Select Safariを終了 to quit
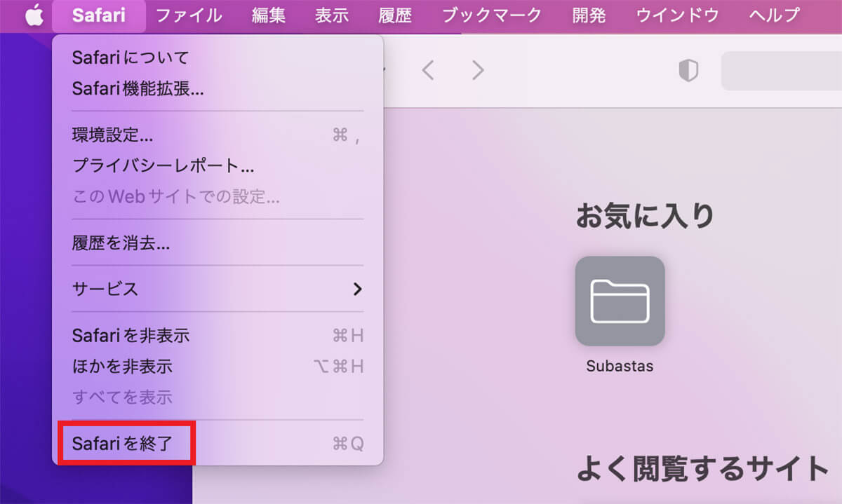The height and width of the screenshot is (504, 842). tap(218, 443)
